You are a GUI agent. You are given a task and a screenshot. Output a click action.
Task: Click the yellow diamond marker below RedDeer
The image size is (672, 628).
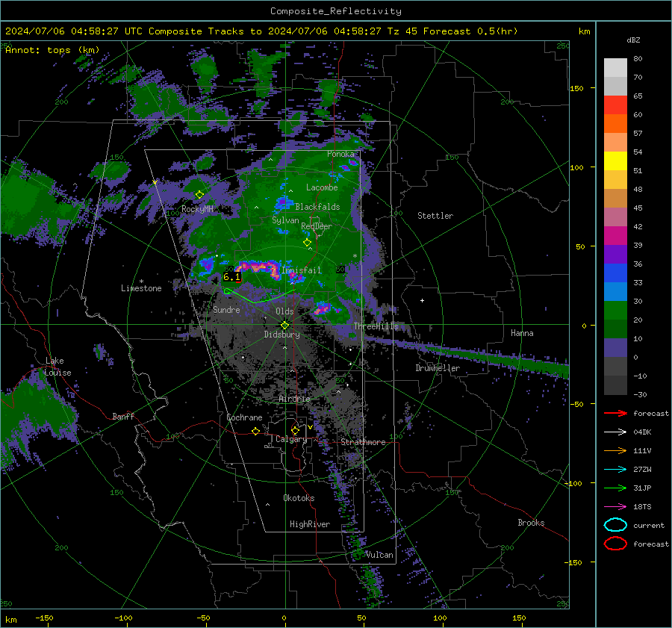pyautogui.click(x=307, y=243)
